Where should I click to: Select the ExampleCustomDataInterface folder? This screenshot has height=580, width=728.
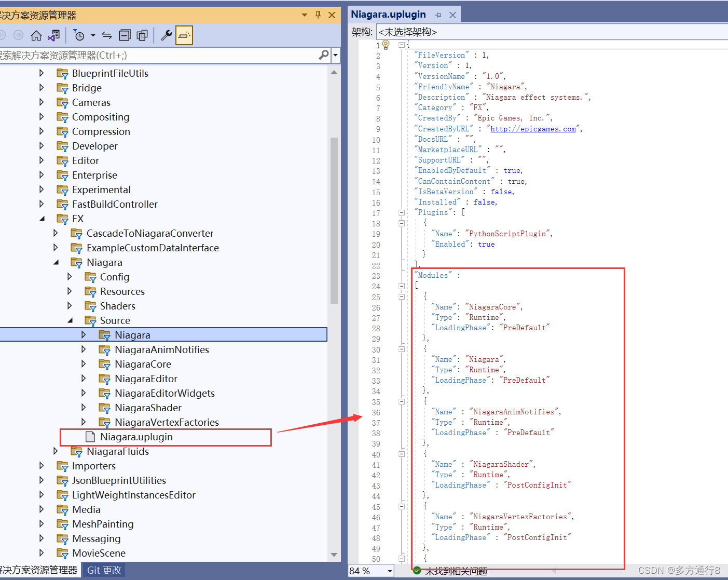[153, 248]
